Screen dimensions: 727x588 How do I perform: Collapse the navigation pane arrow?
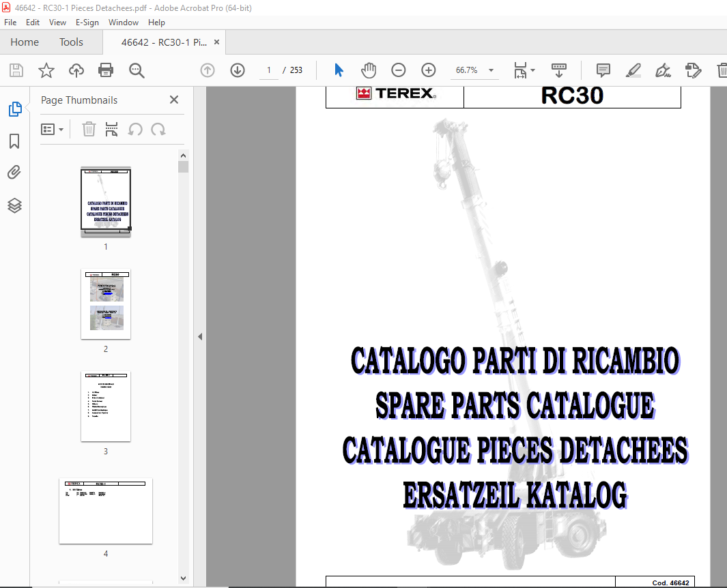[200, 337]
